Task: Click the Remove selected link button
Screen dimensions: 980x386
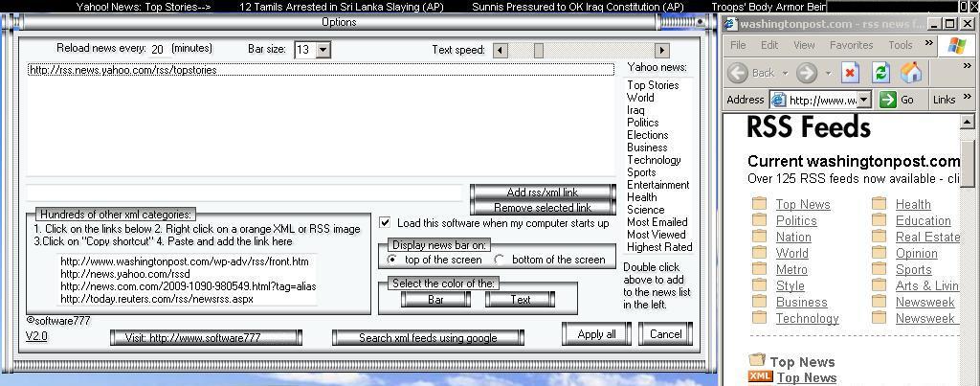Action: tap(543, 208)
